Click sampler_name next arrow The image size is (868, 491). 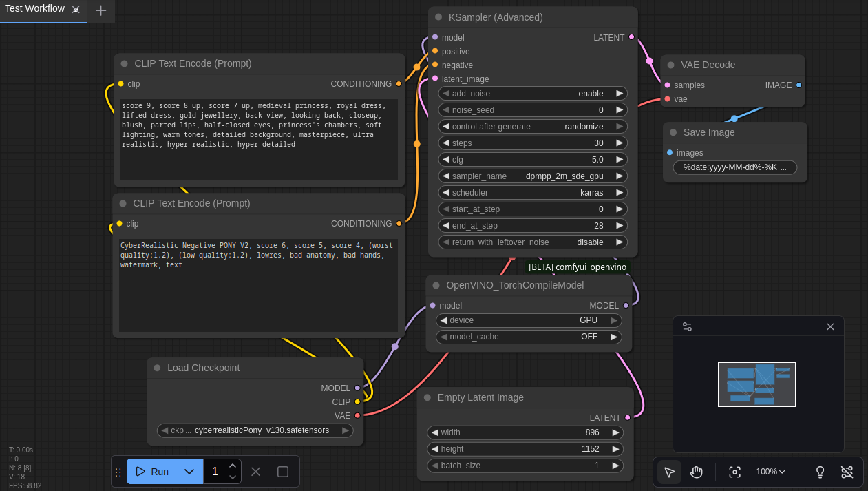pos(620,176)
